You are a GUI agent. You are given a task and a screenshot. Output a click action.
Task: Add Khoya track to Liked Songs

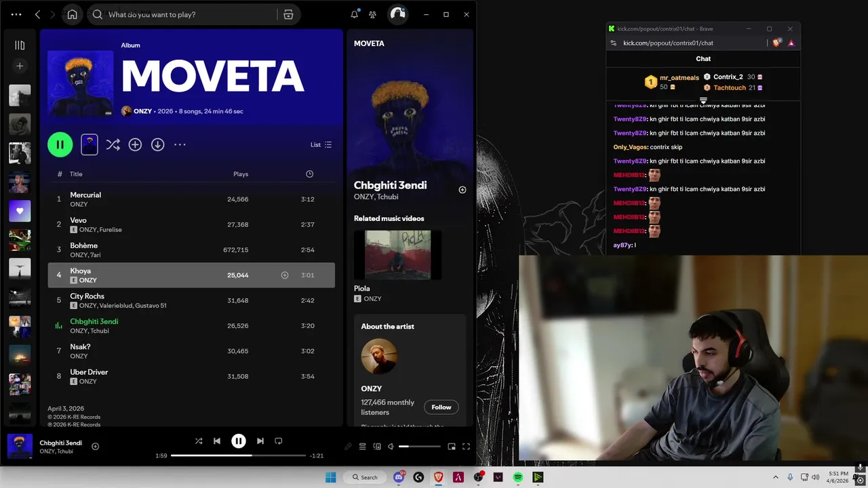pyautogui.click(x=285, y=275)
